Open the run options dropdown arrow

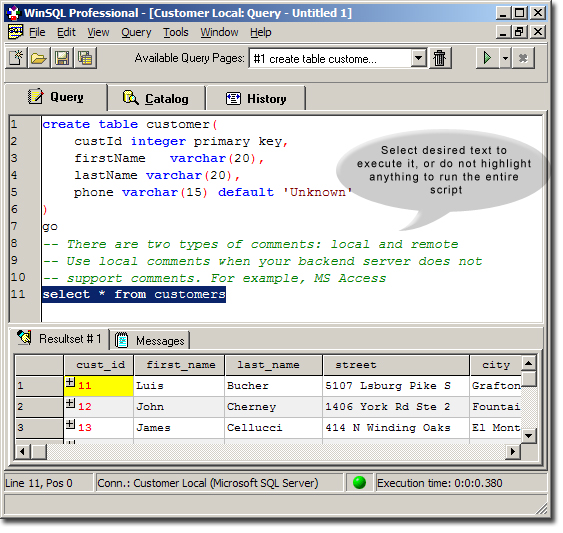(506, 58)
